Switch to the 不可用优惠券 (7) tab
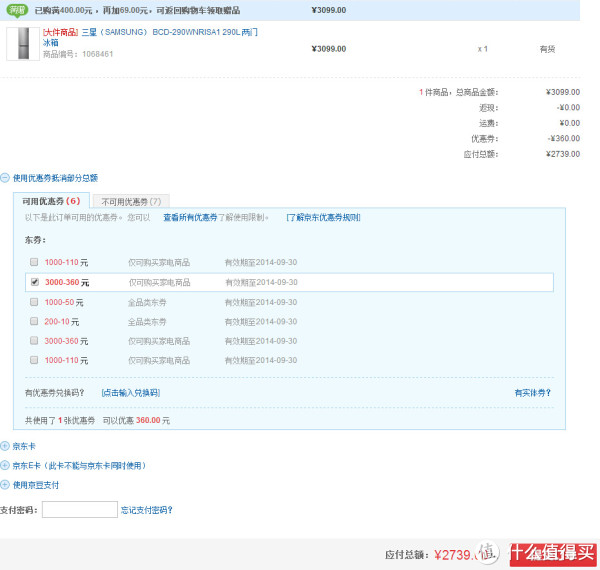 pos(131,202)
